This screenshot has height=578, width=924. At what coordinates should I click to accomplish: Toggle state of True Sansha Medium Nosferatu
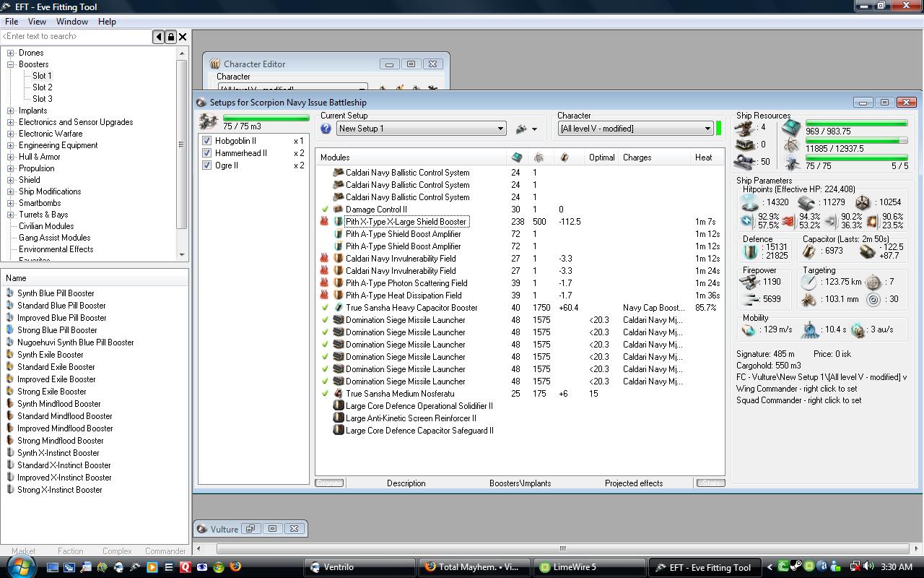(x=326, y=394)
